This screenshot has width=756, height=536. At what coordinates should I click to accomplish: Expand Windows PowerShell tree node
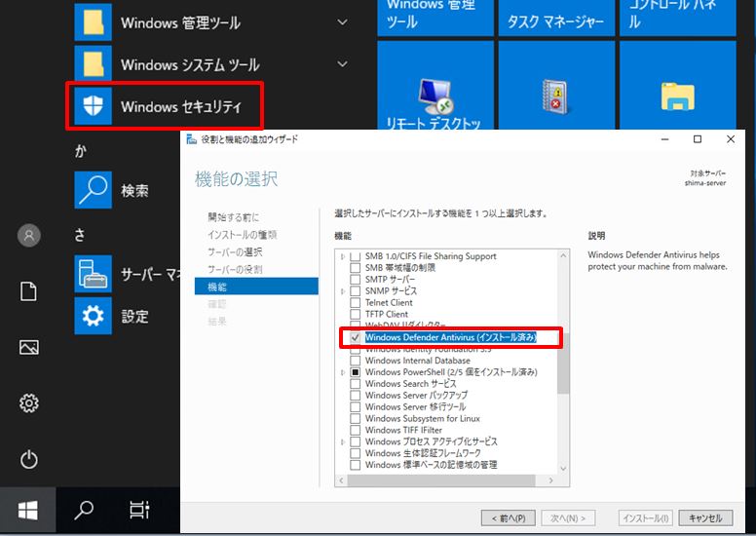click(343, 372)
